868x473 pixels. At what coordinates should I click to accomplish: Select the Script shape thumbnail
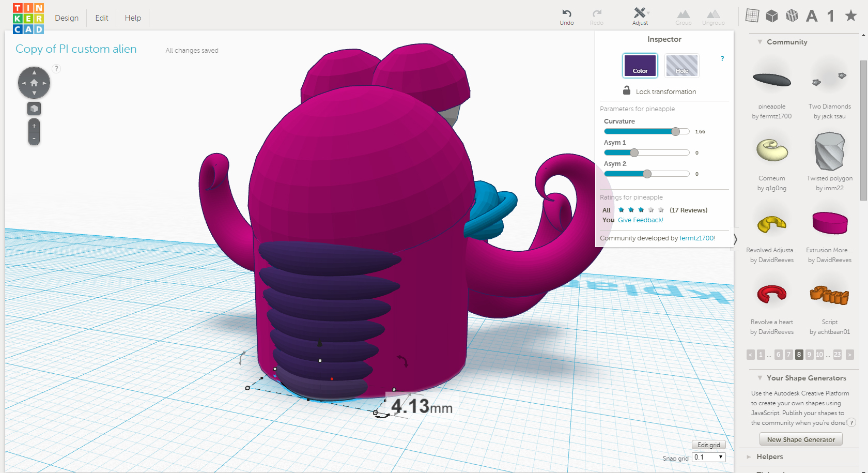[830, 295]
